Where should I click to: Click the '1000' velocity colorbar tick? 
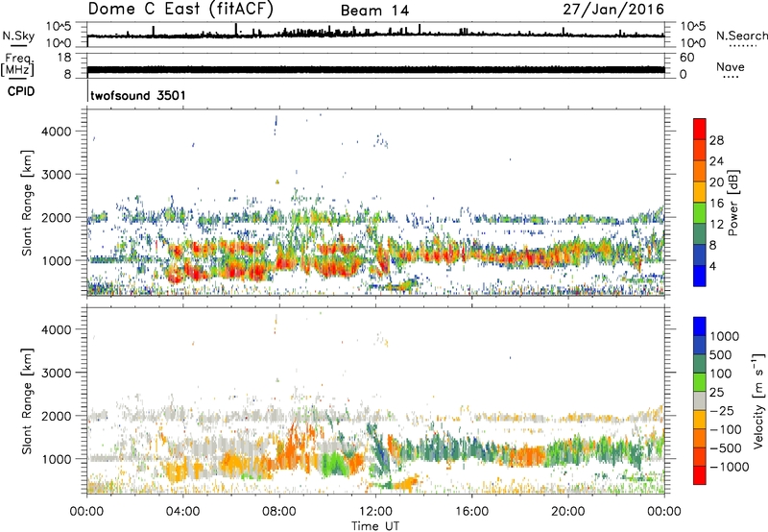pos(725,336)
